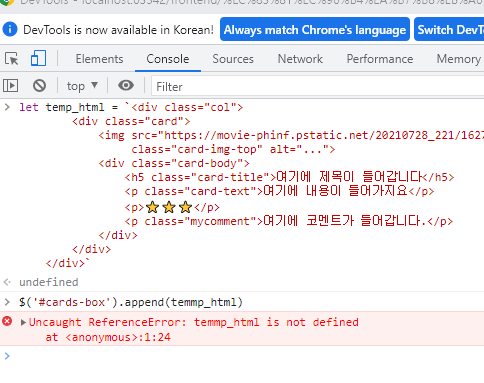Click the closing </div>` backtick line
484x383 pixels.
pyautogui.click(x=68, y=263)
